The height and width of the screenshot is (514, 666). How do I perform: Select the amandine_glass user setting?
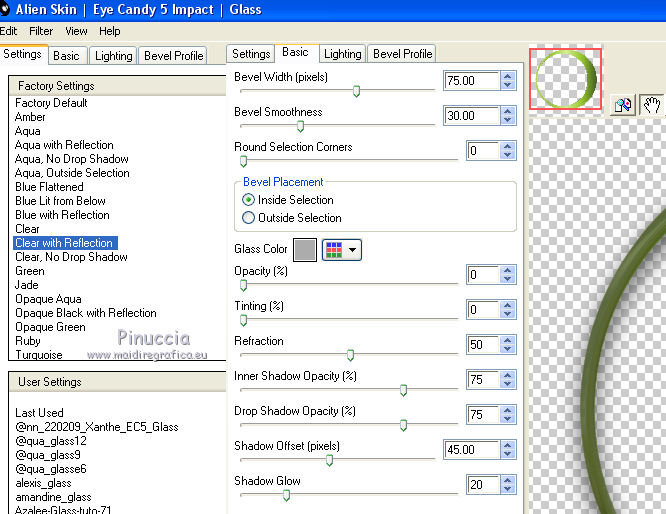click(54, 497)
